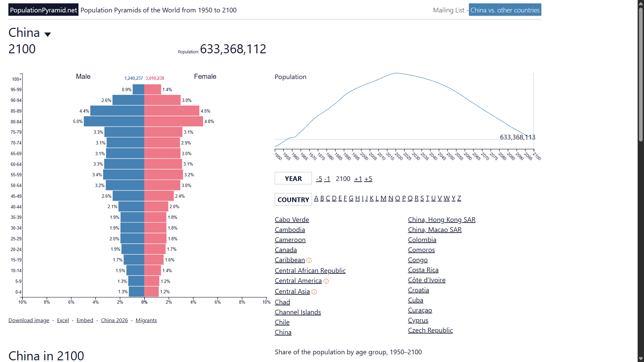The width and height of the screenshot is (644, 362).
Task: Open the Excel download link
Action: click(63, 320)
